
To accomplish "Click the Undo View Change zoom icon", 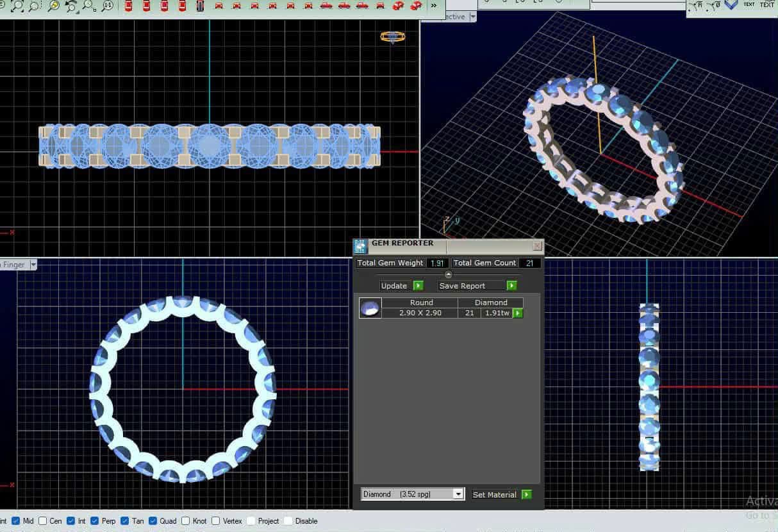I will click(x=71, y=6).
